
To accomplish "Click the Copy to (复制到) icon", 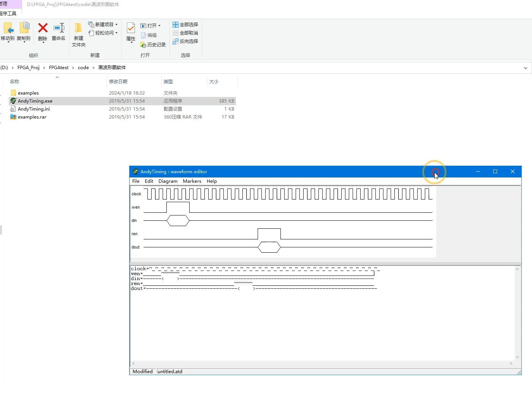I will click(x=24, y=28).
